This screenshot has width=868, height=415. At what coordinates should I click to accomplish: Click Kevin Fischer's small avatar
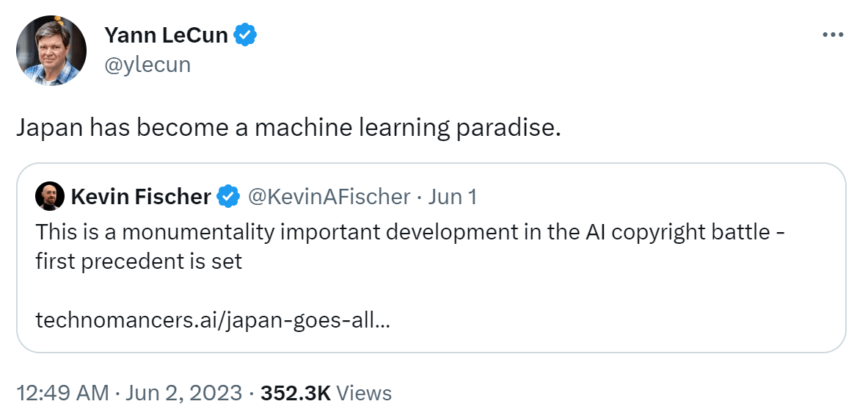(x=50, y=197)
